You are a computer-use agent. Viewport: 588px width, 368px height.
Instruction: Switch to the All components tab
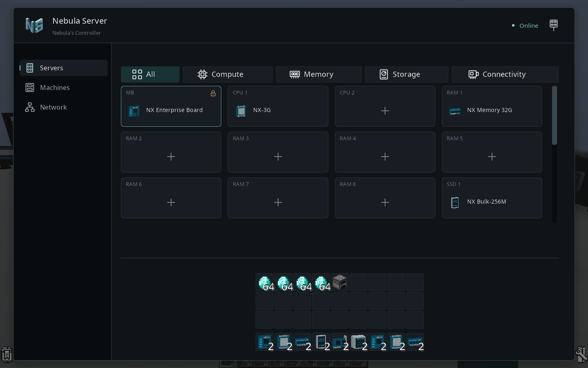pos(150,74)
